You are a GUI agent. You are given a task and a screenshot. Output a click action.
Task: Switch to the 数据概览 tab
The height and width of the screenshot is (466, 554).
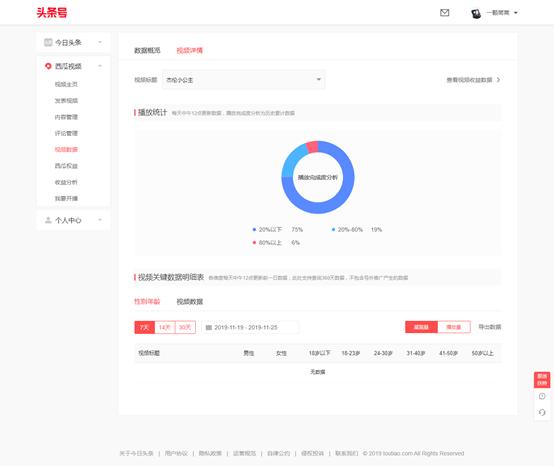(x=147, y=51)
